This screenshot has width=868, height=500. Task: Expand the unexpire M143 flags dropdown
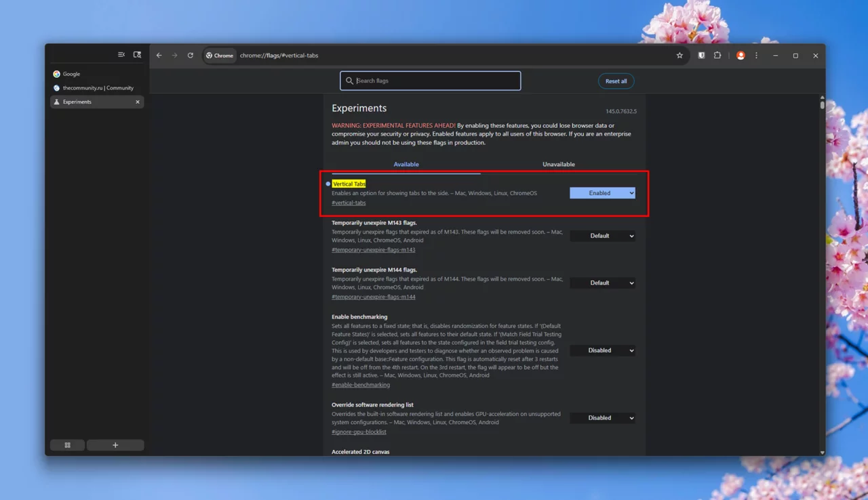pyautogui.click(x=602, y=236)
